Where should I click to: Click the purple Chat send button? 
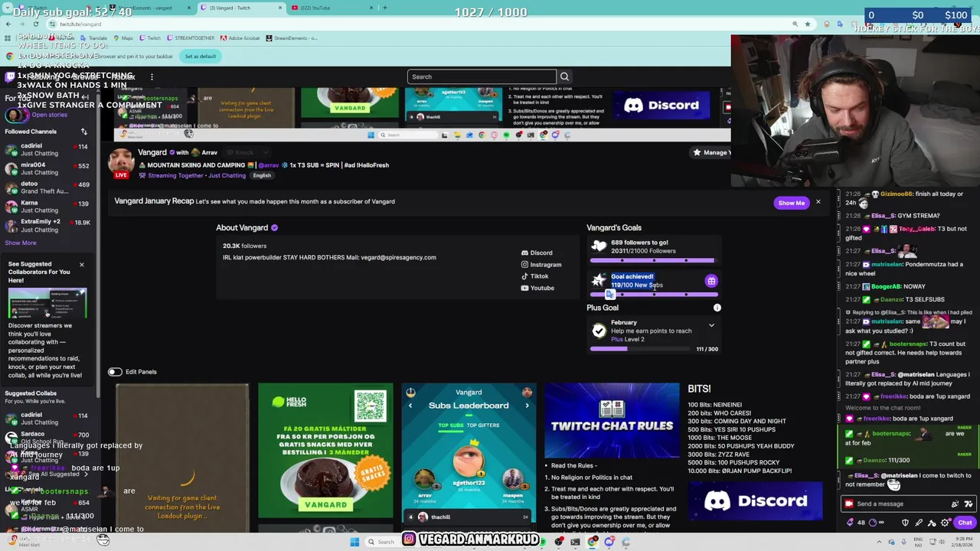(x=964, y=523)
